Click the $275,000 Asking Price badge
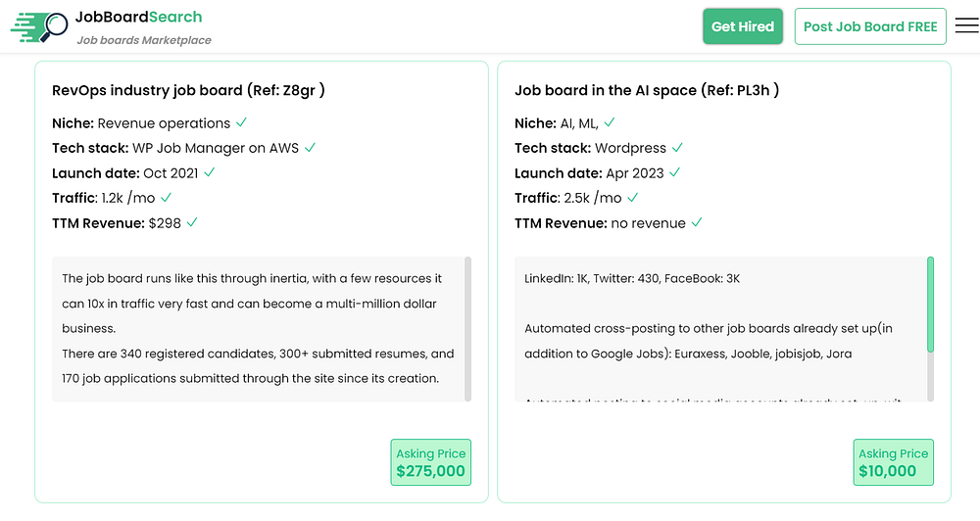980x521 pixels. coord(430,462)
